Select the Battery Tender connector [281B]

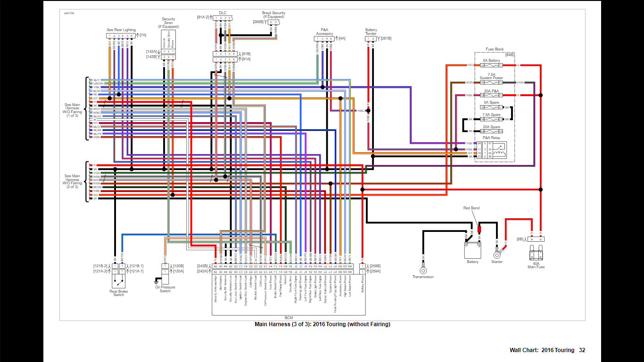[x=371, y=39]
